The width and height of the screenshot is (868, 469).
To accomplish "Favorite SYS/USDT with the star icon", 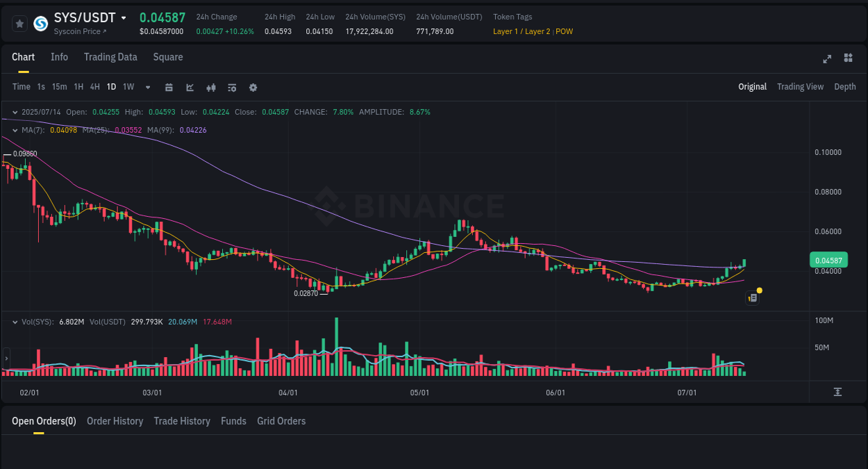I will (x=19, y=23).
